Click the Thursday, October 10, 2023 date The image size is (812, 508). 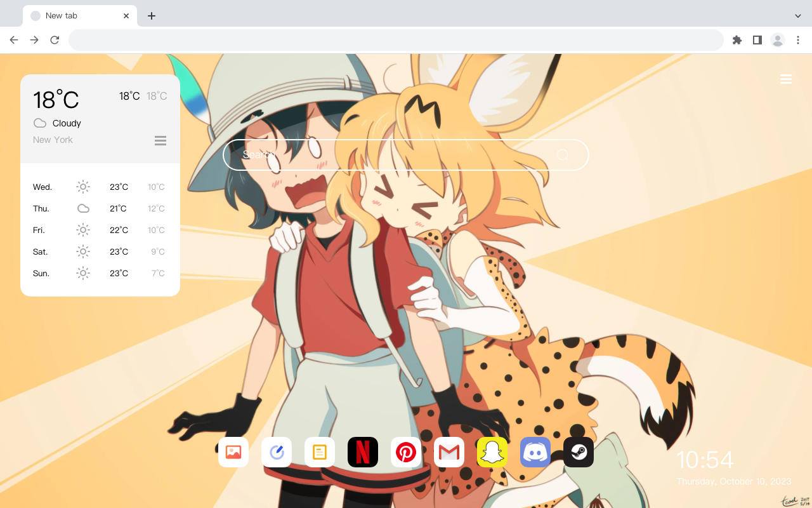pyautogui.click(x=734, y=481)
